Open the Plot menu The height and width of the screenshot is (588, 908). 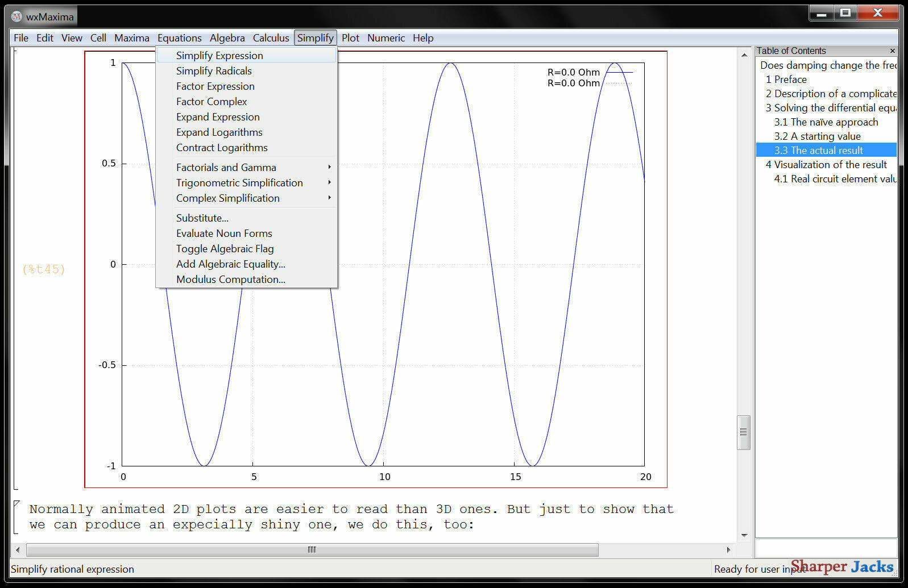[x=350, y=38]
